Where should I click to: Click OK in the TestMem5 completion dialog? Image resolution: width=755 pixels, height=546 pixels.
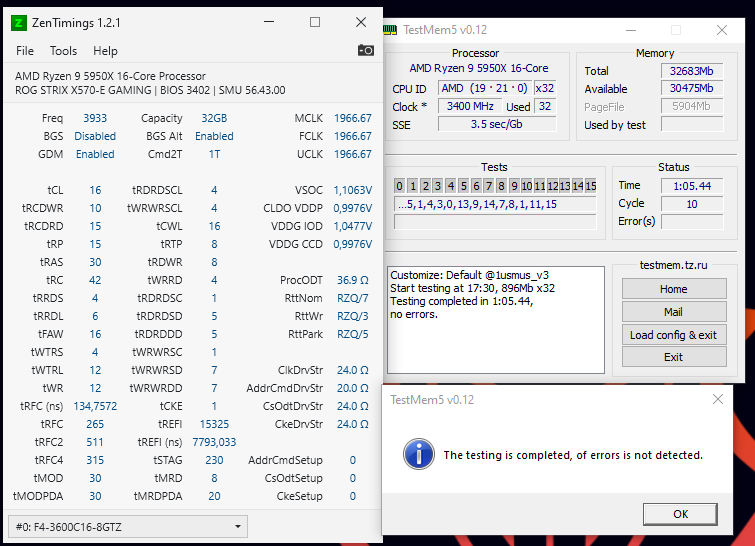[x=680, y=514]
